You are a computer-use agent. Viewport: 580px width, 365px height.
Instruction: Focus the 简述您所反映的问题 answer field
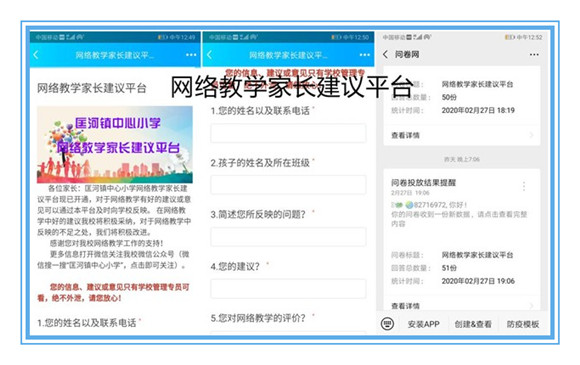tap(288, 237)
